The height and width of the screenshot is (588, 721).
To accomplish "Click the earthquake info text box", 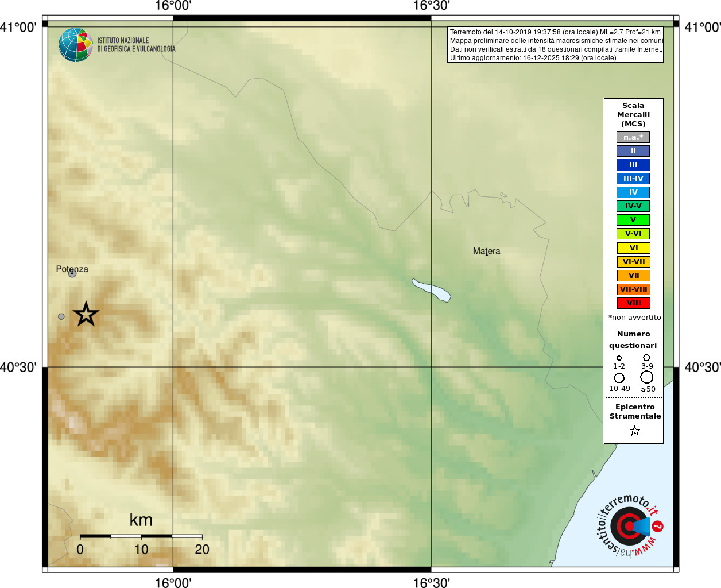I will [555, 45].
